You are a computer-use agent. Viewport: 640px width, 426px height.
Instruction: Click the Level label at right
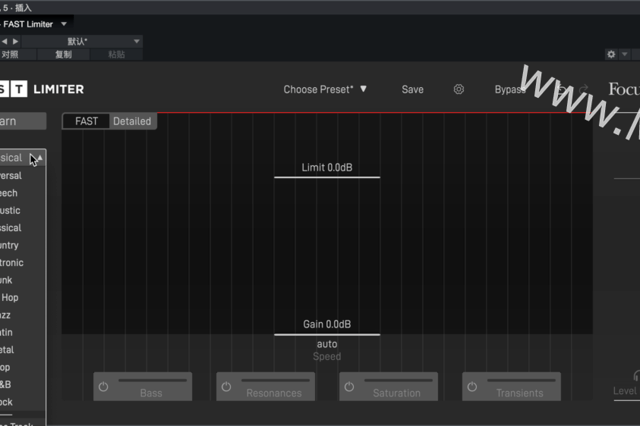coord(625,391)
